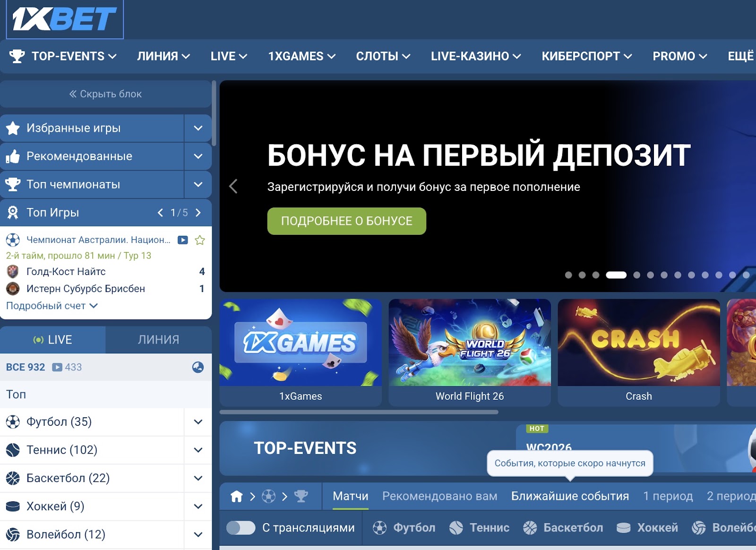756x550 pixels.
Task: Click the video stream icon beside 433
Action: click(57, 367)
